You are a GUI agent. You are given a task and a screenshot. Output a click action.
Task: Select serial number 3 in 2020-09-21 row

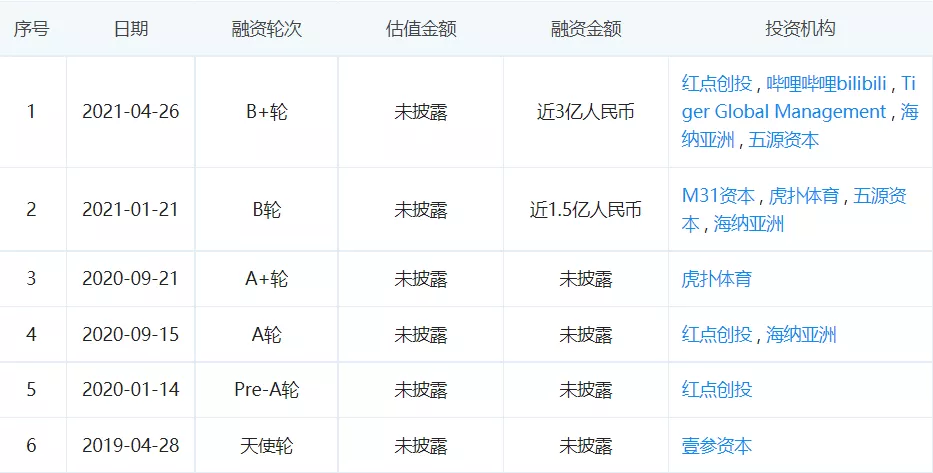[31, 278]
